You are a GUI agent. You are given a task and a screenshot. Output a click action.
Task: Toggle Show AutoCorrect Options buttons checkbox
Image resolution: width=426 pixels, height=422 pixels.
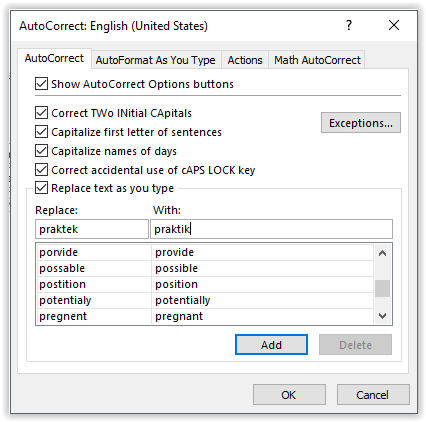coord(41,84)
